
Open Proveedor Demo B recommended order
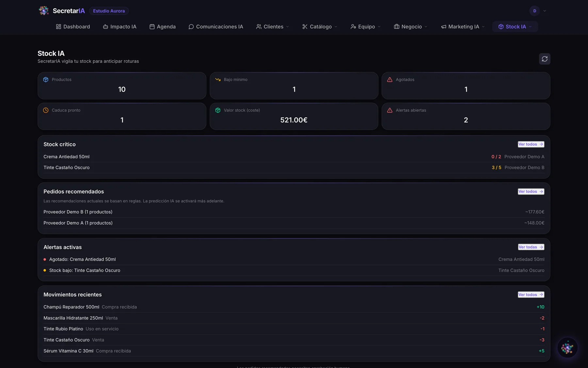click(x=294, y=212)
